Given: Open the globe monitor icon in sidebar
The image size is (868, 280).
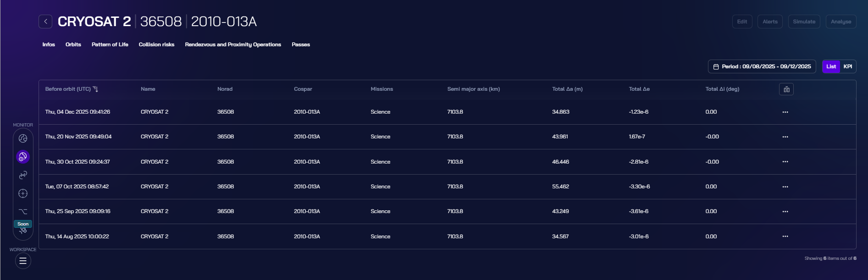Looking at the screenshot, I should [x=23, y=138].
